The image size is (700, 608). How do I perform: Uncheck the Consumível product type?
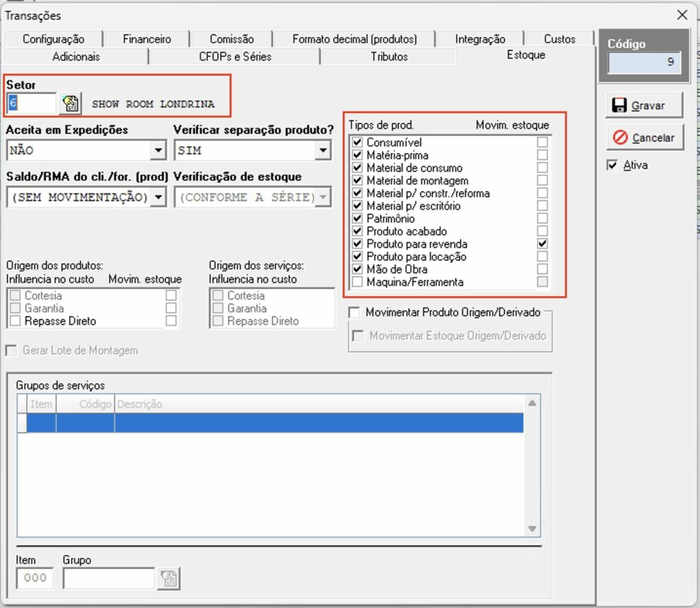[x=357, y=142]
